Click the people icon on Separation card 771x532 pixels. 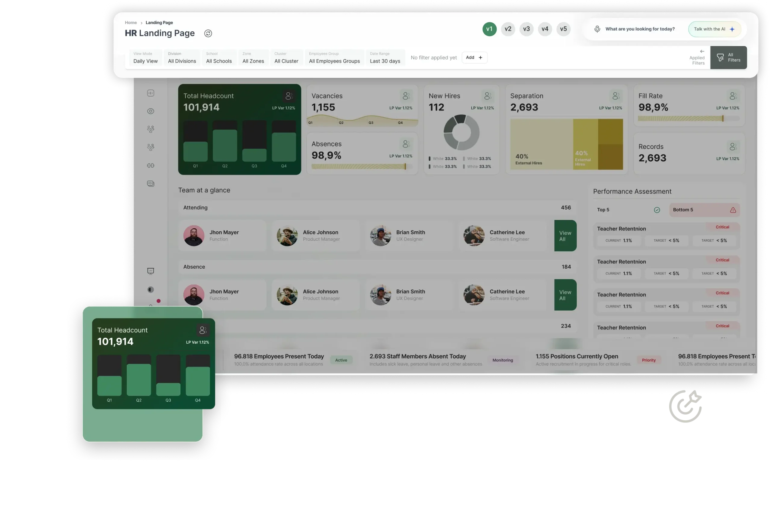(616, 96)
